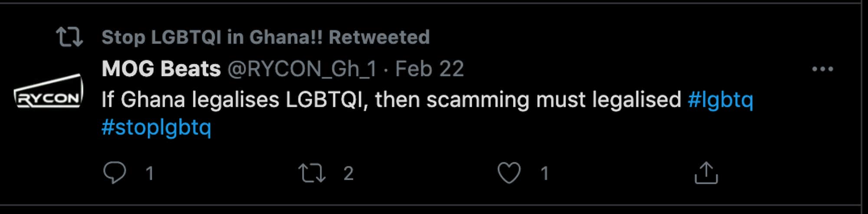Screen dimensions: 868x214
Task: Click the reply speech bubble icon
Action: click(x=115, y=173)
